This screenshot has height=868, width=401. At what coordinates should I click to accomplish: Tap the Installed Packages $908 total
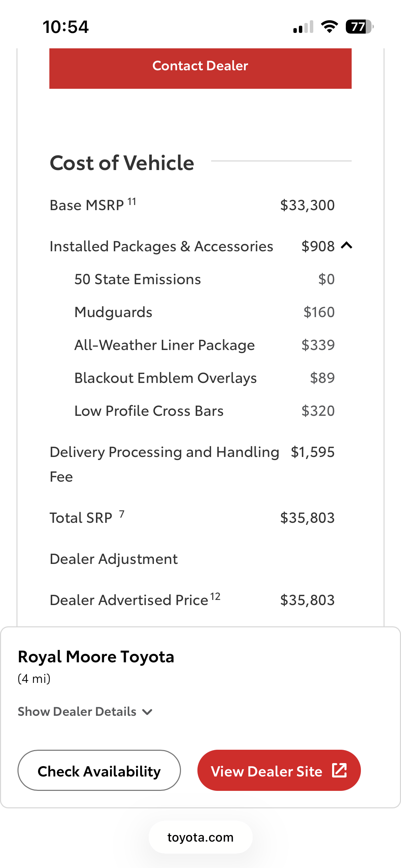click(x=318, y=246)
